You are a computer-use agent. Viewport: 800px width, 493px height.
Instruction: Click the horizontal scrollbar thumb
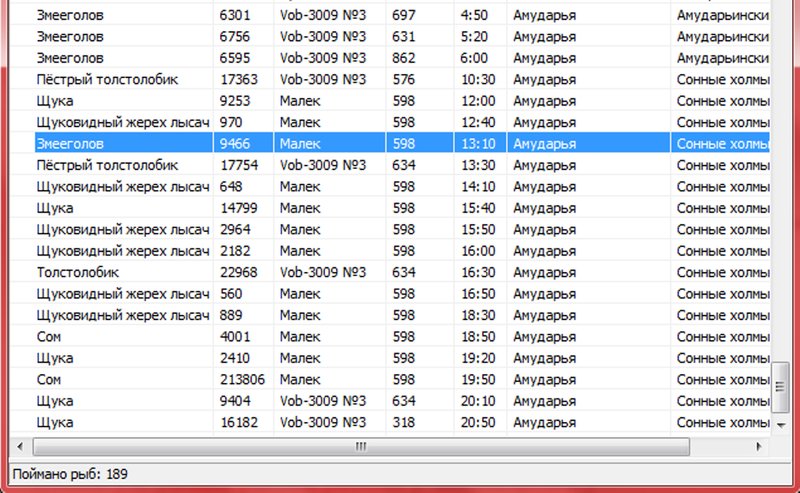(361, 447)
